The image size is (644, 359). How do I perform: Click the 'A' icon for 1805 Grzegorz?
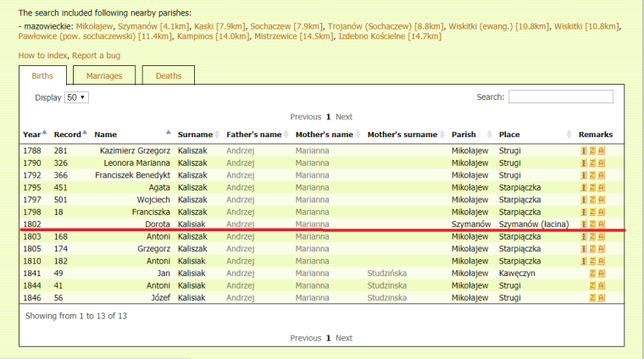coord(602,249)
